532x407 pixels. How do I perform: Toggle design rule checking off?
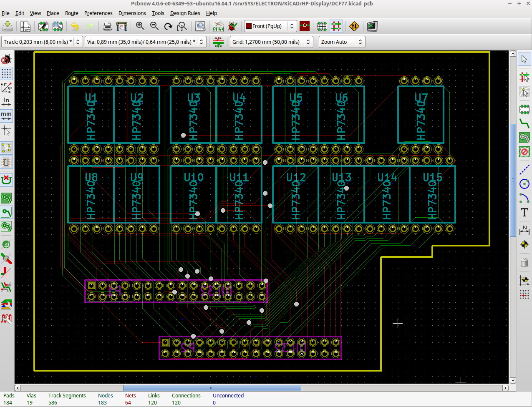[6, 59]
